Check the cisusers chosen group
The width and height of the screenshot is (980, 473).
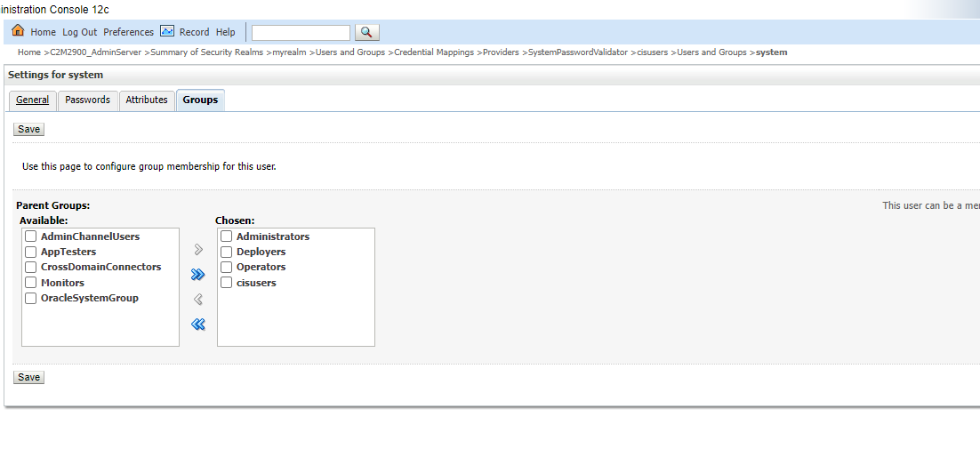[226, 283]
